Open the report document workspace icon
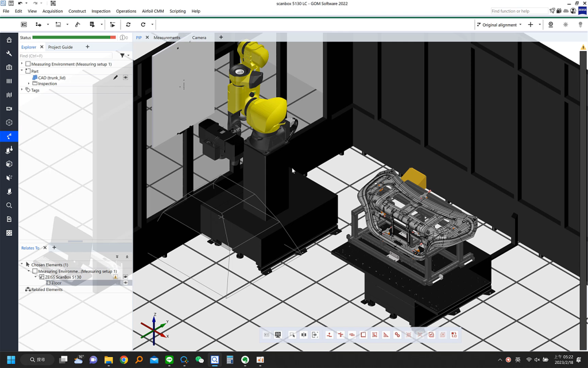The width and height of the screenshot is (588, 368). tap(9, 219)
